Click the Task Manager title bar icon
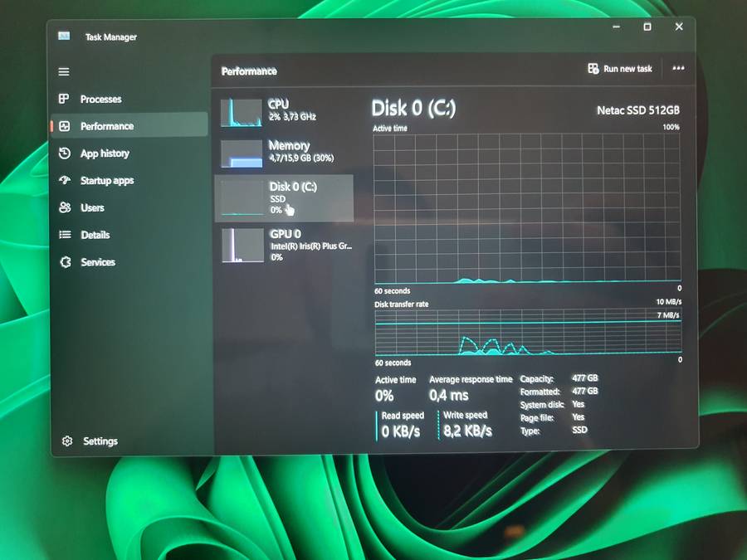The width and height of the screenshot is (747, 560). pos(64,37)
